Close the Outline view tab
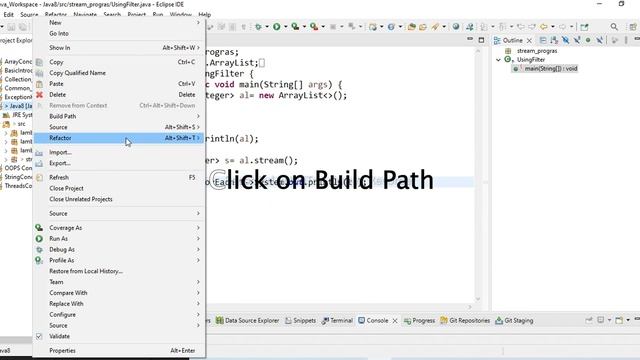Image resolution: width=640 pixels, height=360 pixels. [x=529, y=40]
